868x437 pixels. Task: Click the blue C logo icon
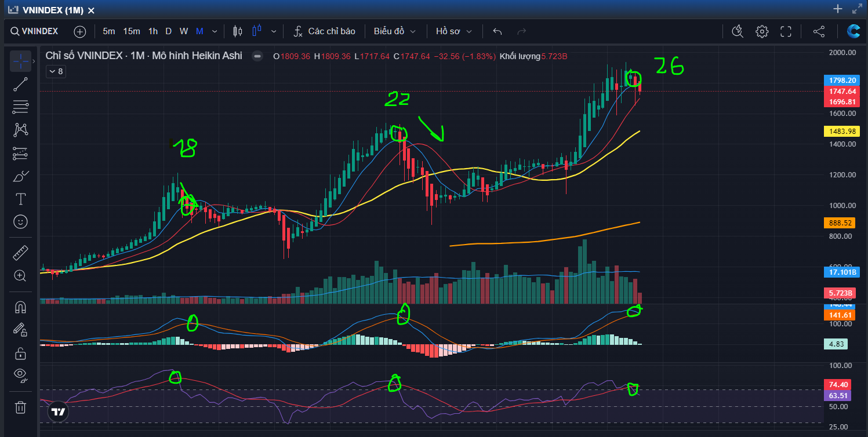coord(854,31)
